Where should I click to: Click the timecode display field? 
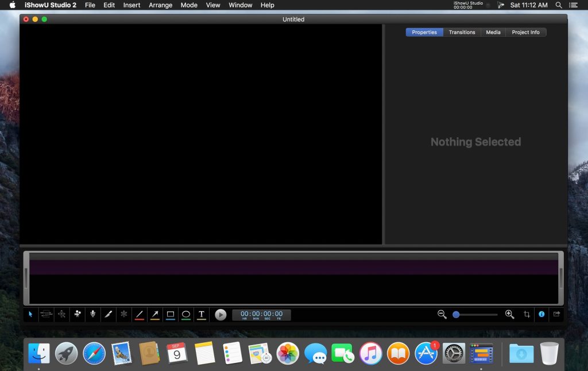[x=261, y=315]
